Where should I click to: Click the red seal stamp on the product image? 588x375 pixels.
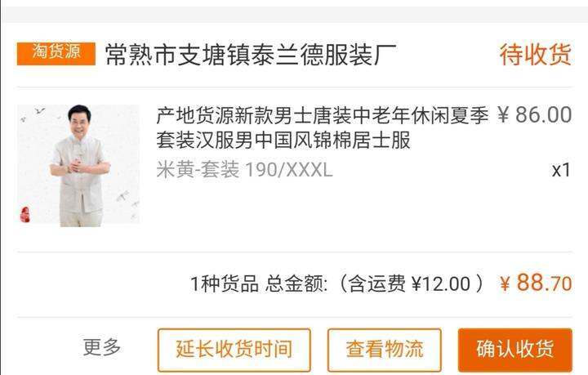[24, 215]
